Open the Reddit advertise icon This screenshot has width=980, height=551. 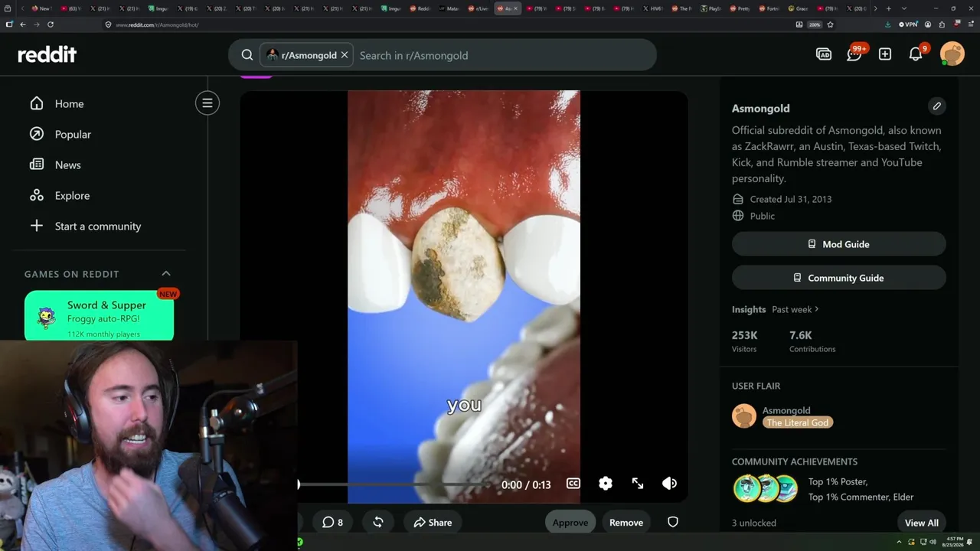pyautogui.click(x=824, y=54)
